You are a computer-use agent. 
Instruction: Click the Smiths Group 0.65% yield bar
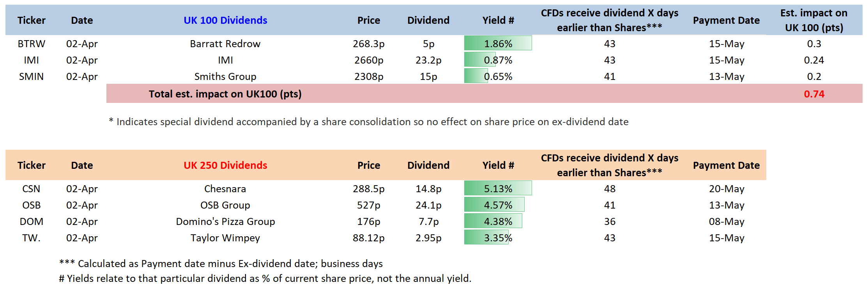tap(476, 76)
